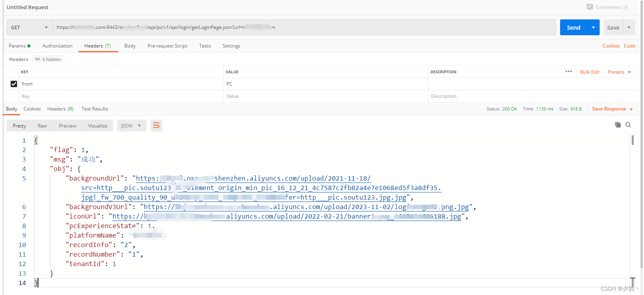Switch to Raw view
Image resolution: width=644 pixels, height=295 pixels.
coord(42,126)
